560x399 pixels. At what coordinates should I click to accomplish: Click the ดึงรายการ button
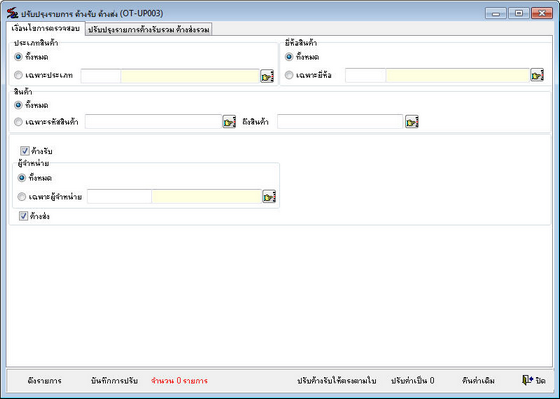(x=45, y=381)
